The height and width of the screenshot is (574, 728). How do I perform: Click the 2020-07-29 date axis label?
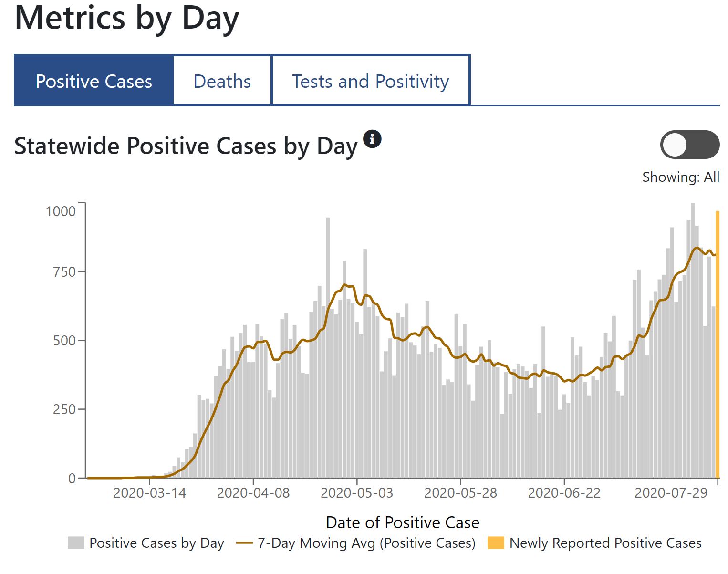671,493
